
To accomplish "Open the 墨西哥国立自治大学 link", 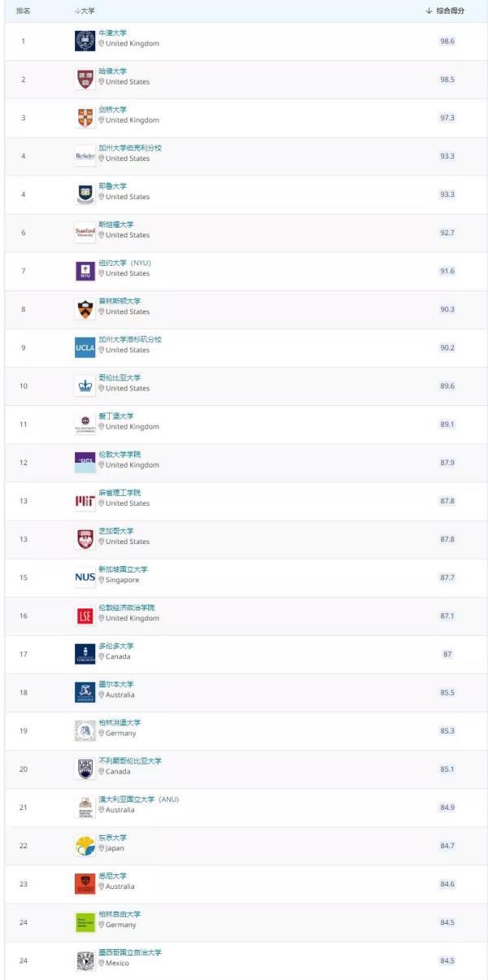I will 130,952.
